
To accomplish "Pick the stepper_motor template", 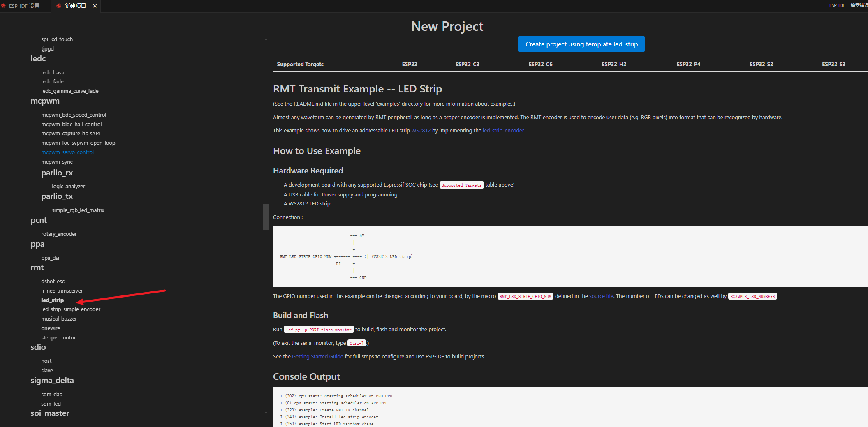I will click(x=58, y=338).
